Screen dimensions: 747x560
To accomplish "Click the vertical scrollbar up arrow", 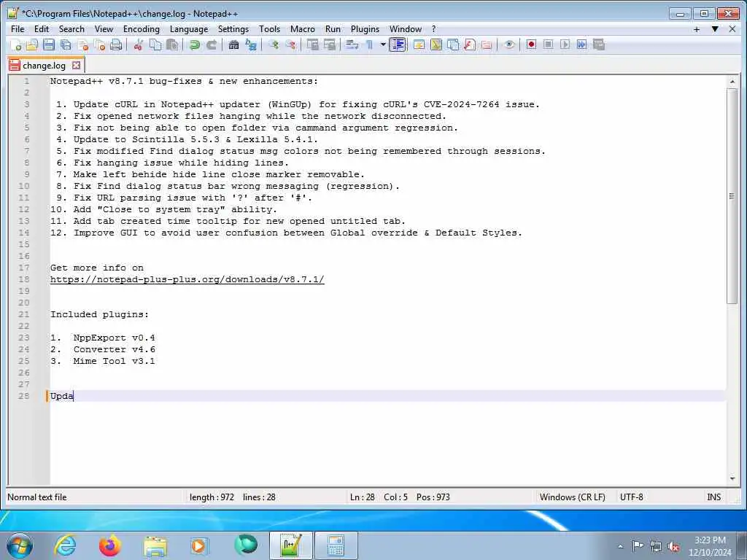I will click(x=732, y=82).
